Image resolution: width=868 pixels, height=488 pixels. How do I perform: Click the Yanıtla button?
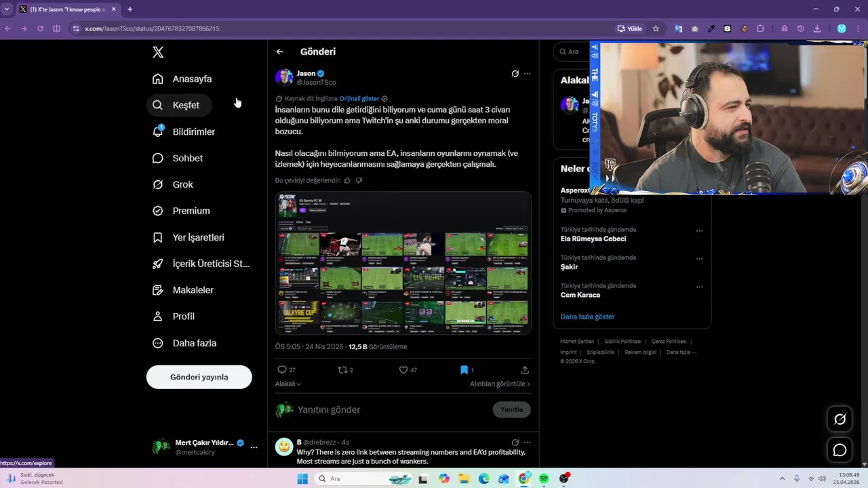511,409
